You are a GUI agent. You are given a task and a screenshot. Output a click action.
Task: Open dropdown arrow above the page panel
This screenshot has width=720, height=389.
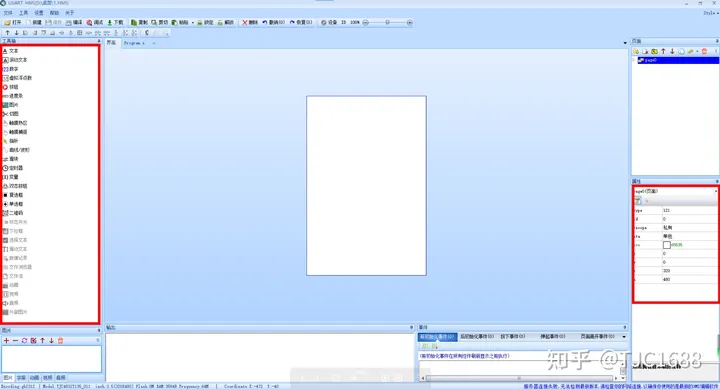[x=625, y=43]
